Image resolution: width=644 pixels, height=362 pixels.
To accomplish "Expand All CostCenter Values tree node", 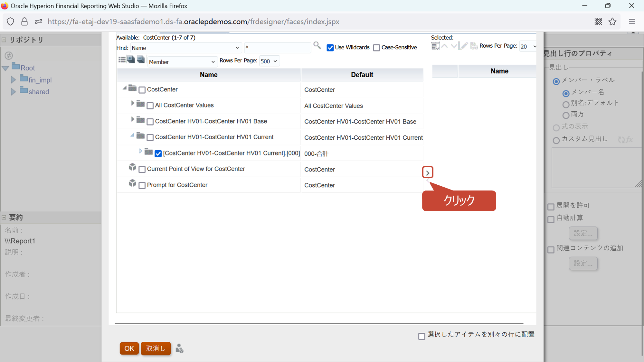I will (x=132, y=103).
